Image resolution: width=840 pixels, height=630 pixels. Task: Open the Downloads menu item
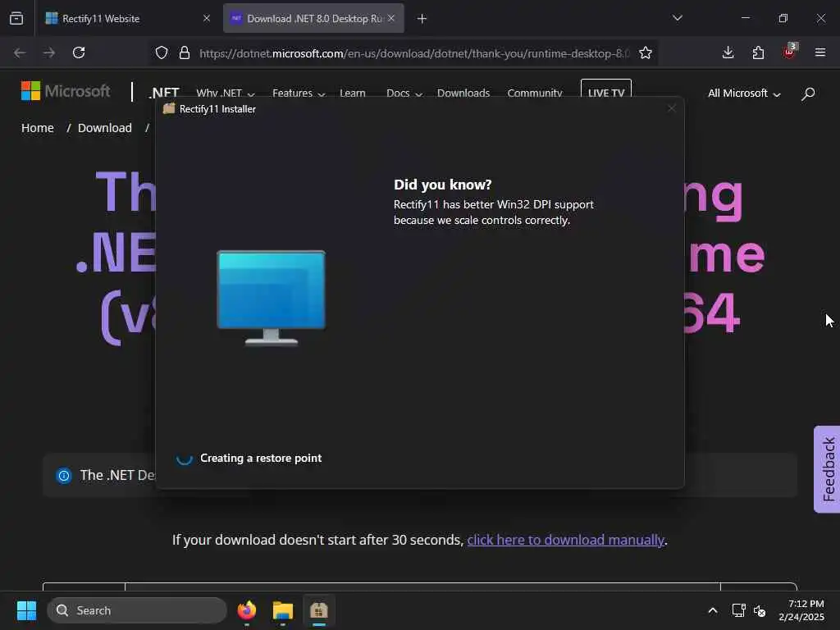[463, 94]
